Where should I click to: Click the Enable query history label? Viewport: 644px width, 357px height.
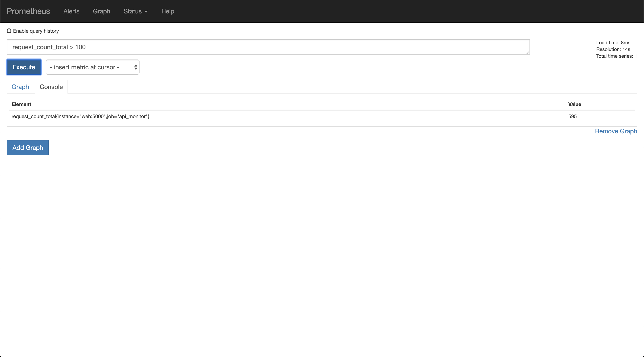[x=36, y=31]
